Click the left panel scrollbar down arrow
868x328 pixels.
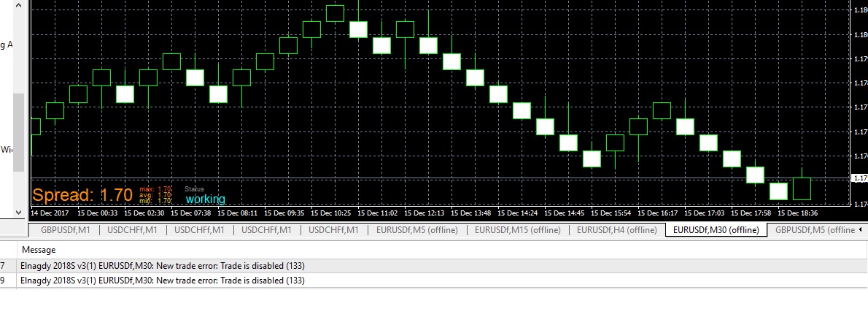[18, 212]
